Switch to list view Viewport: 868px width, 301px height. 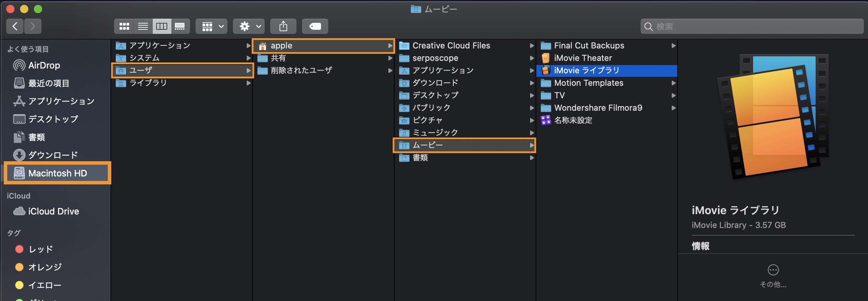pos(143,26)
